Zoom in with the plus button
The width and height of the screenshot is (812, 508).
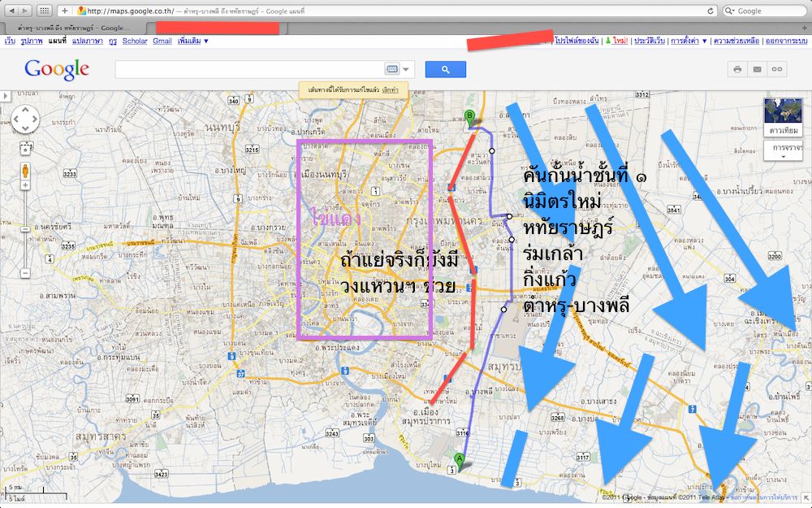point(25,185)
